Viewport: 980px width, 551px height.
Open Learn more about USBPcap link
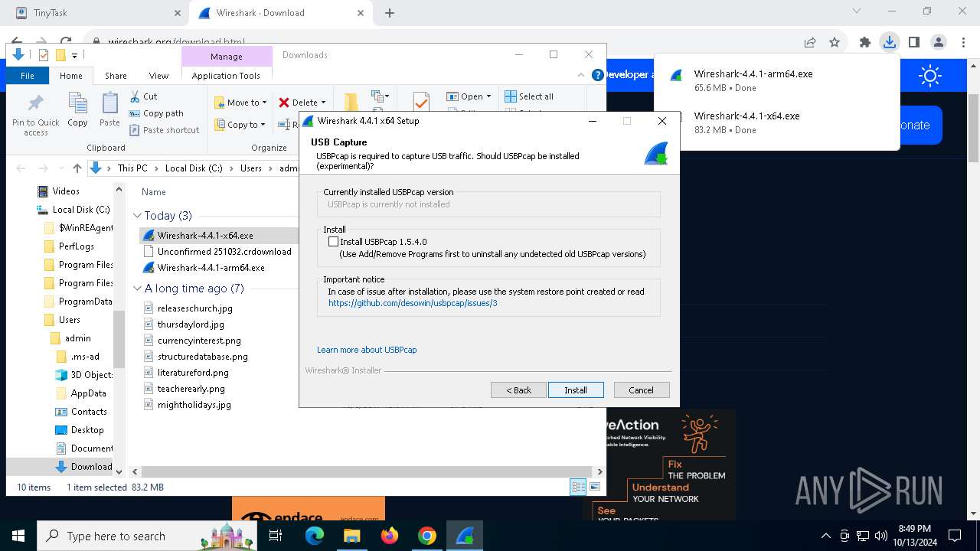(367, 350)
